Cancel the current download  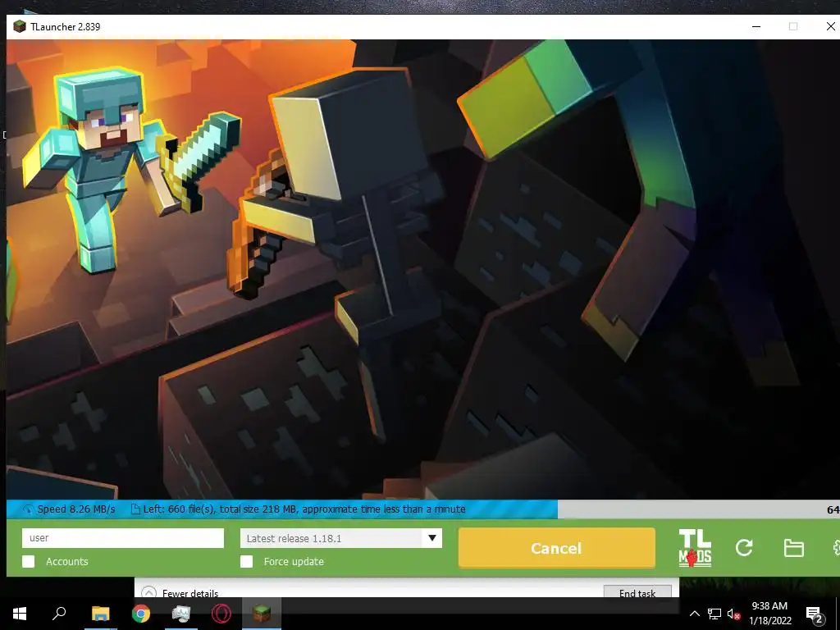coord(557,548)
